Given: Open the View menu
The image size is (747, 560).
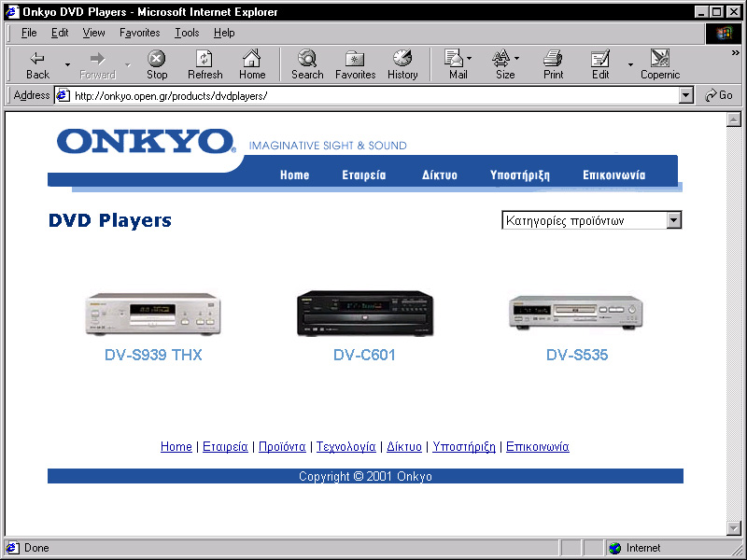Looking at the screenshot, I should click(93, 33).
